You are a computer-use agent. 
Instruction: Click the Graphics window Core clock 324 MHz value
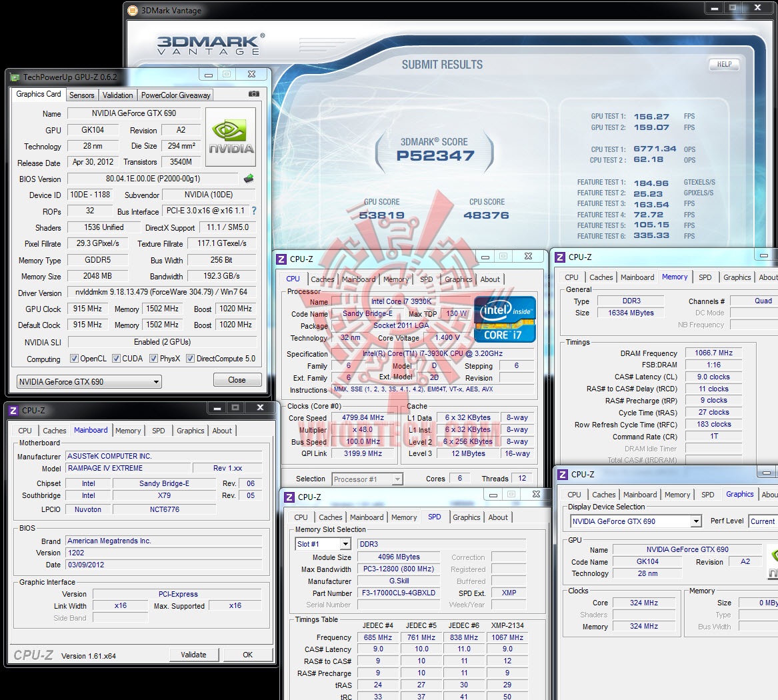(x=644, y=603)
